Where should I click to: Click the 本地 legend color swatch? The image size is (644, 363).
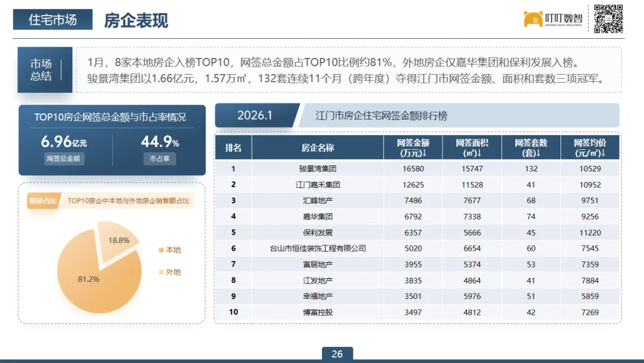point(161,250)
